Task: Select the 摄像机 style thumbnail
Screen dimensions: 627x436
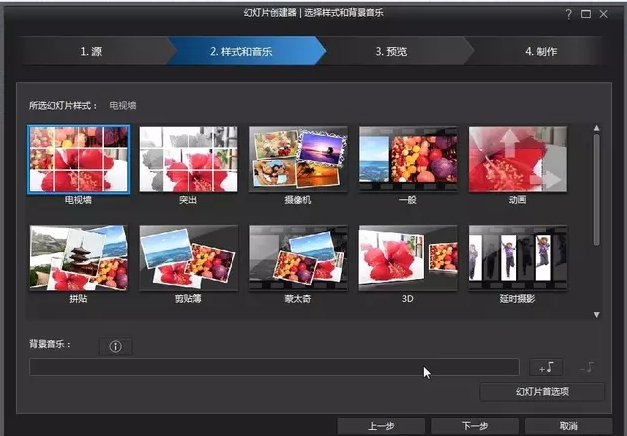Action: coord(298,159)
